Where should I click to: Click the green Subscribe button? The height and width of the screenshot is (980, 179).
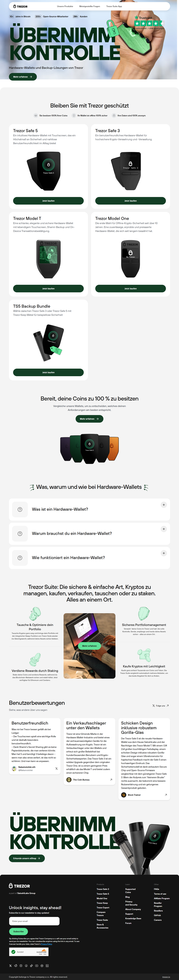[x=18, y=931]
